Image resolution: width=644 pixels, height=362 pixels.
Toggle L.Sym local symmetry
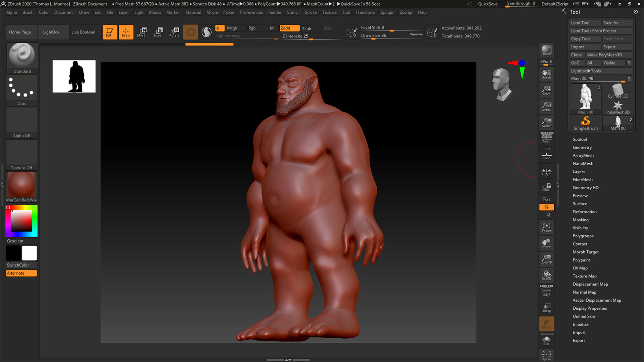tap(547, 172)
